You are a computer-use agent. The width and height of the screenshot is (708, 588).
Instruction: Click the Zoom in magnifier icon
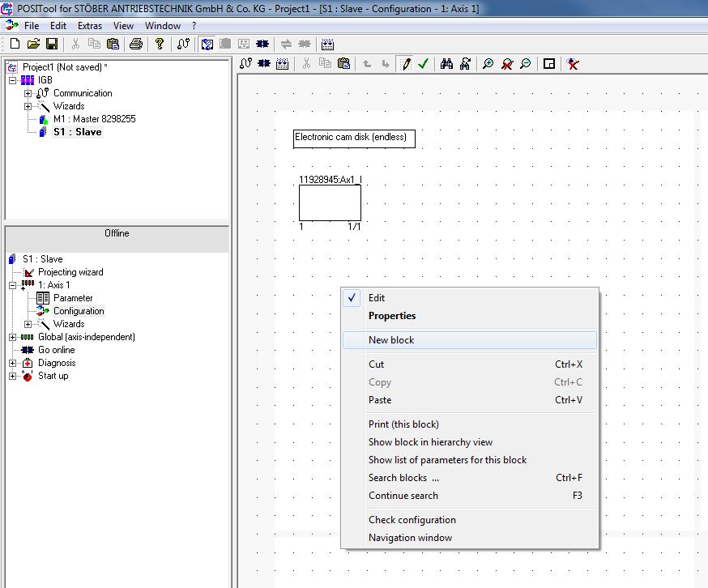pyautogui.click(x=488, y=64)
